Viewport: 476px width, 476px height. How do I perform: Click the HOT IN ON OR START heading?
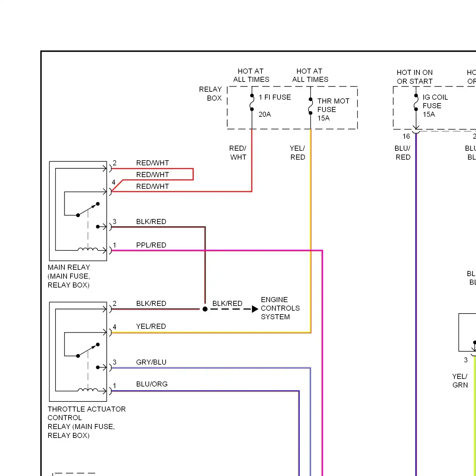[x=415, y=77]
